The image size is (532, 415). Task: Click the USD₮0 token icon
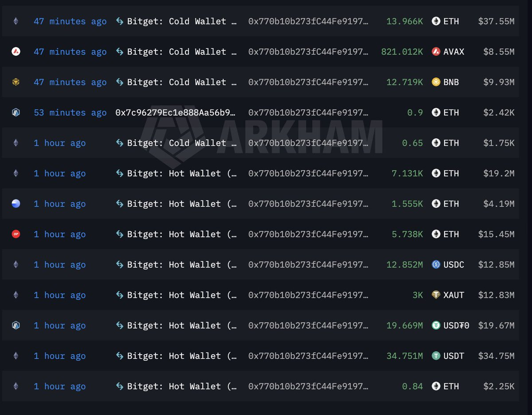click(436, 325)
